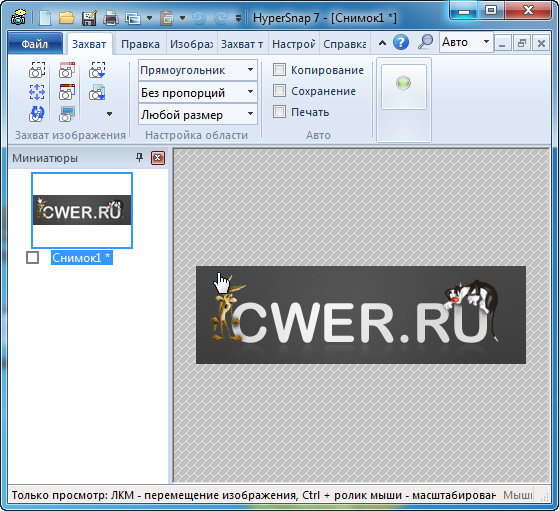Click the scrolling page capture icon

click(x=97, y=92)
